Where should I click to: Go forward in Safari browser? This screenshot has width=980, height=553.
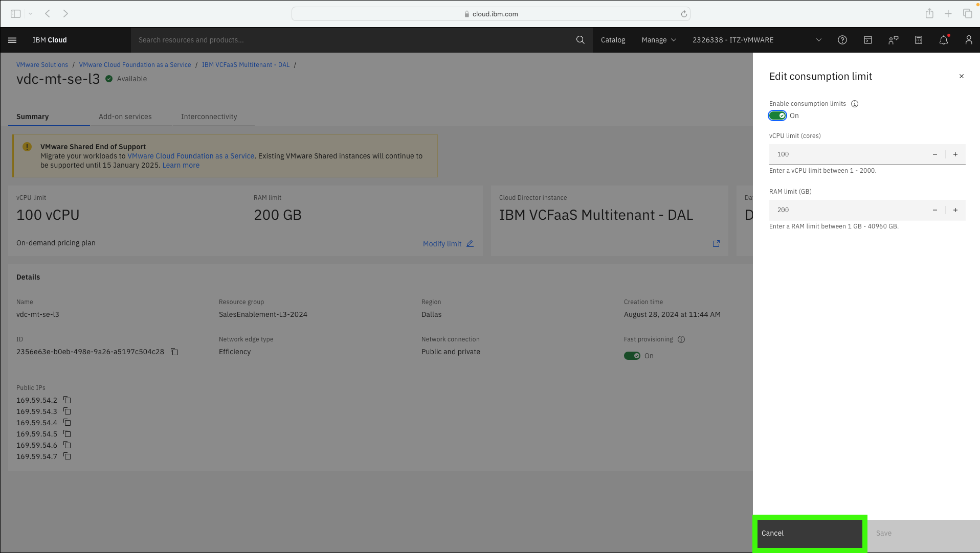pos(65,14)
